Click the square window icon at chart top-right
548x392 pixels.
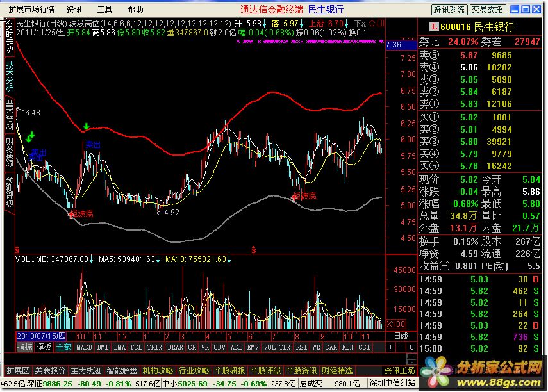click(x=381, y=23)
